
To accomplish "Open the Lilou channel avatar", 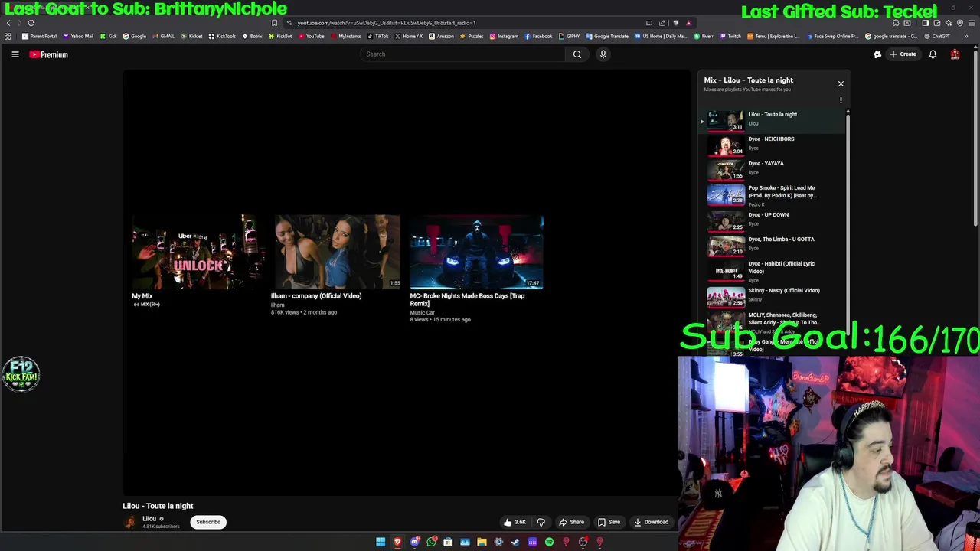I will coord(130,522).
